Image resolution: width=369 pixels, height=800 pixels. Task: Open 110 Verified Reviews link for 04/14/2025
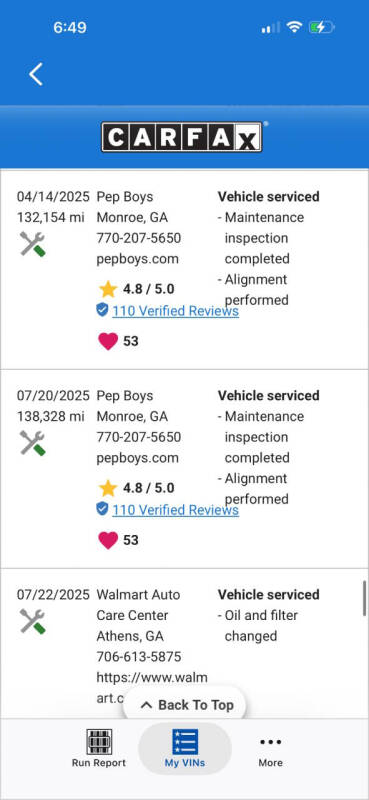click(176, 310)
